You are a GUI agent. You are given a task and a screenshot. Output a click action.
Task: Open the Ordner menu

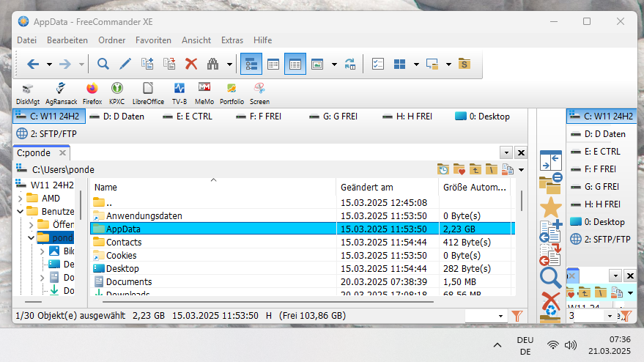tap(111, 40)
